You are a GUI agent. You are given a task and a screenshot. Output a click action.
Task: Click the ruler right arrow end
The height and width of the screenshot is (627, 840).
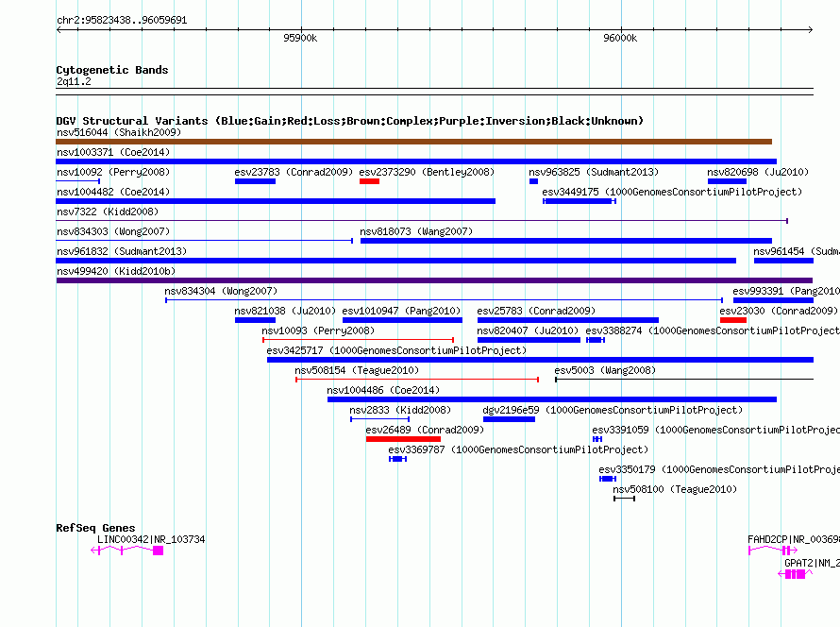[811, 29]
